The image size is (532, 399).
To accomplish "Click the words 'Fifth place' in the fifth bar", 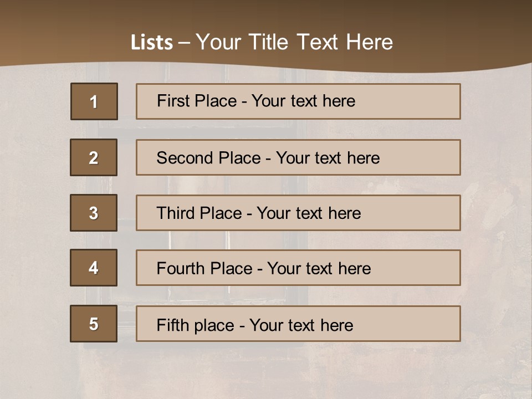I will pos(196,325).
